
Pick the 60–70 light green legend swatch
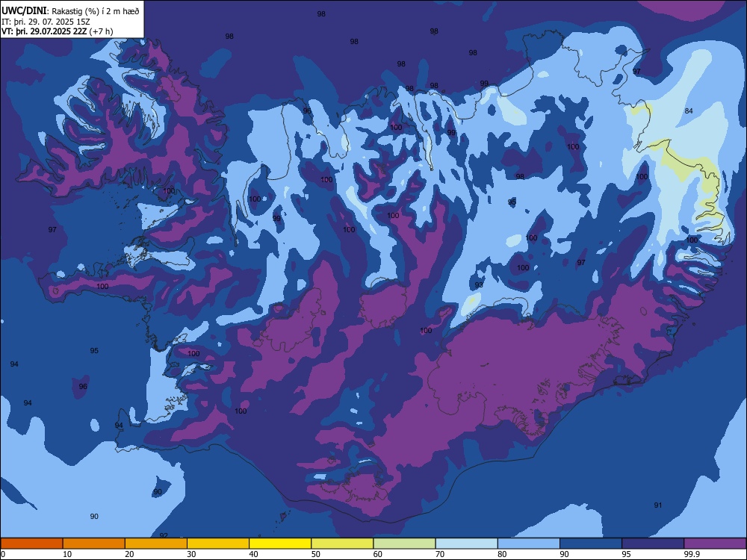(404, 544)
